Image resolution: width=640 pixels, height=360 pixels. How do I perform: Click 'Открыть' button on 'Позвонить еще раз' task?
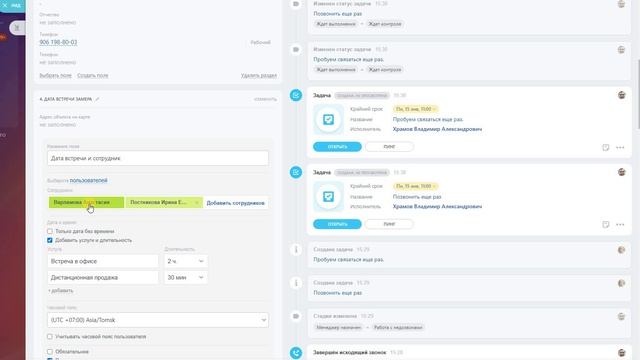pos(337,224)
